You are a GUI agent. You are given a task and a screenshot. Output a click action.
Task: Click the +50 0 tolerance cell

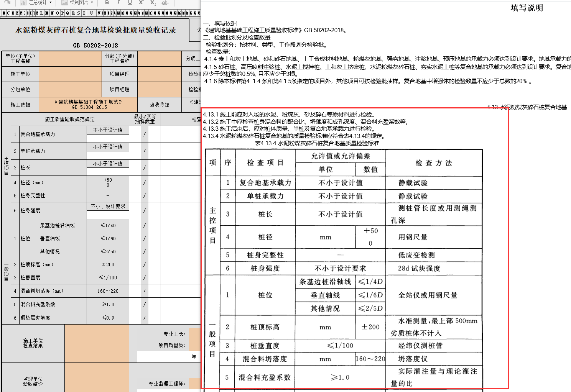(x=108, y=182)
